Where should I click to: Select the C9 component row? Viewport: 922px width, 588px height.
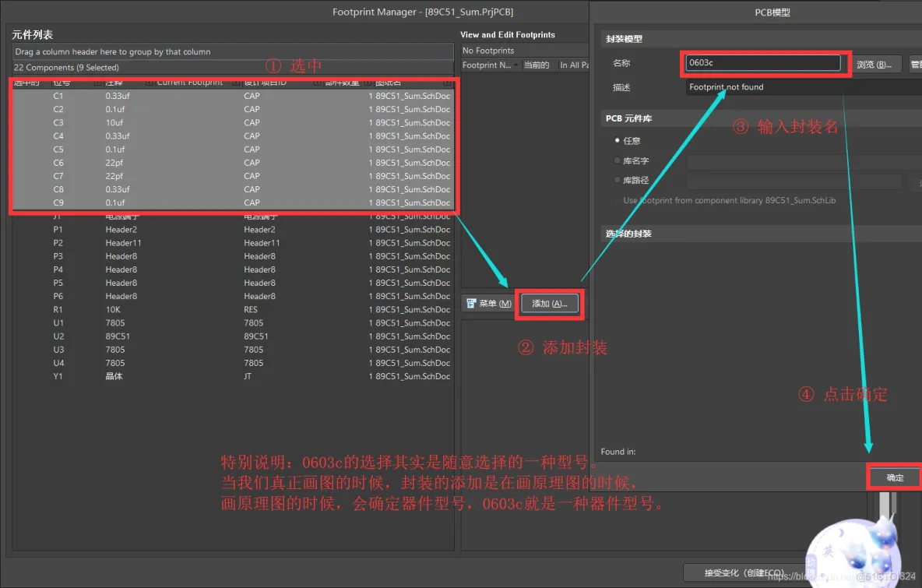pyautogui.click(x=233, y=202)
